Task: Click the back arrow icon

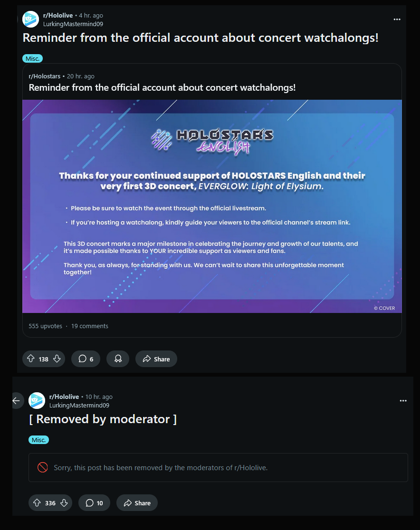Action: (x=16, y=400)
